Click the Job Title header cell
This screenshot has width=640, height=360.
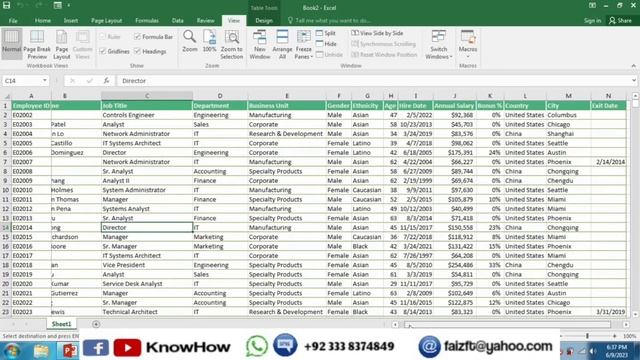coord(147,106)
